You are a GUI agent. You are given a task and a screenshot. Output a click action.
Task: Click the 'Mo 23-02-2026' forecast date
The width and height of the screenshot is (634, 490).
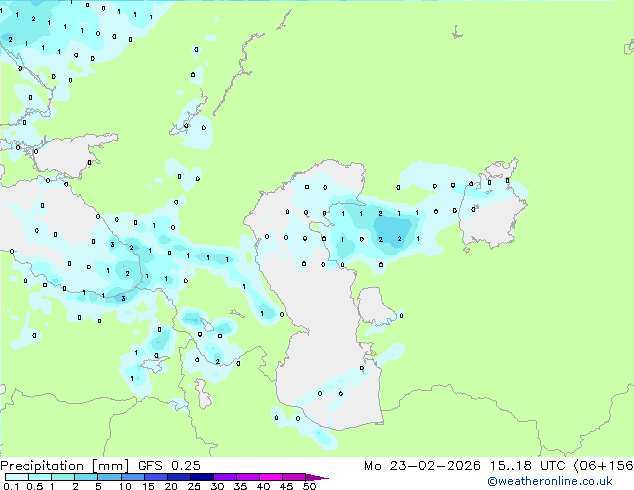coord(422,466)
